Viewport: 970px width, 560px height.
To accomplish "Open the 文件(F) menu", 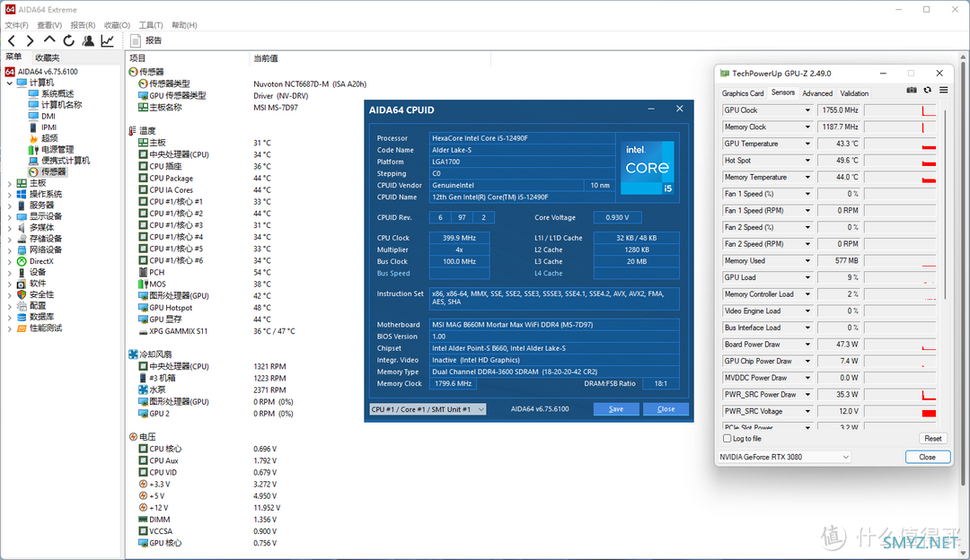I will pyautogui.click(x=17, y=25).
